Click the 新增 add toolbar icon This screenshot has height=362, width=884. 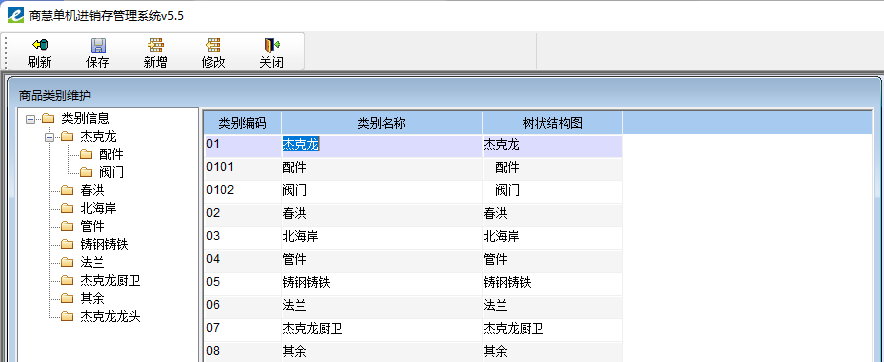[156, 45]
